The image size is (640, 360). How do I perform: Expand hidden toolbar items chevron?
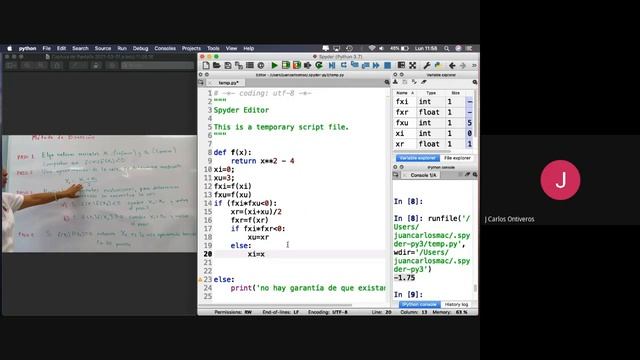pyautogui.click(x=474, y=65)
